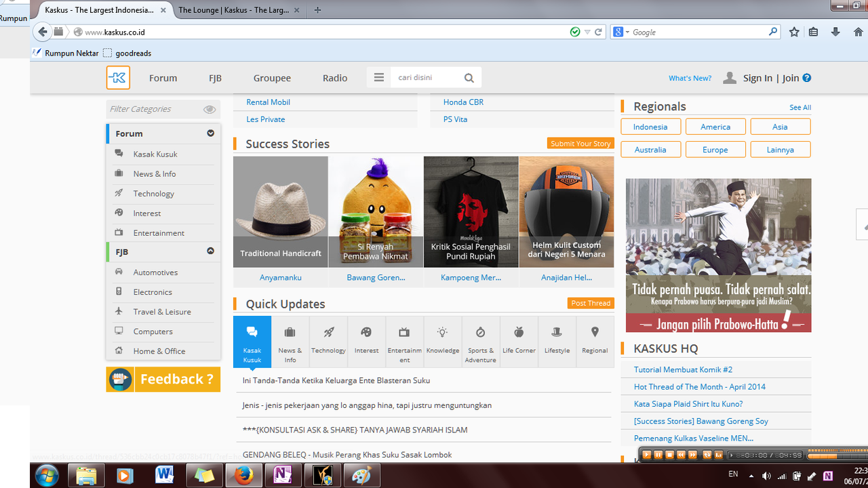
Task: Open the See All regionals link
Action: 800,107
